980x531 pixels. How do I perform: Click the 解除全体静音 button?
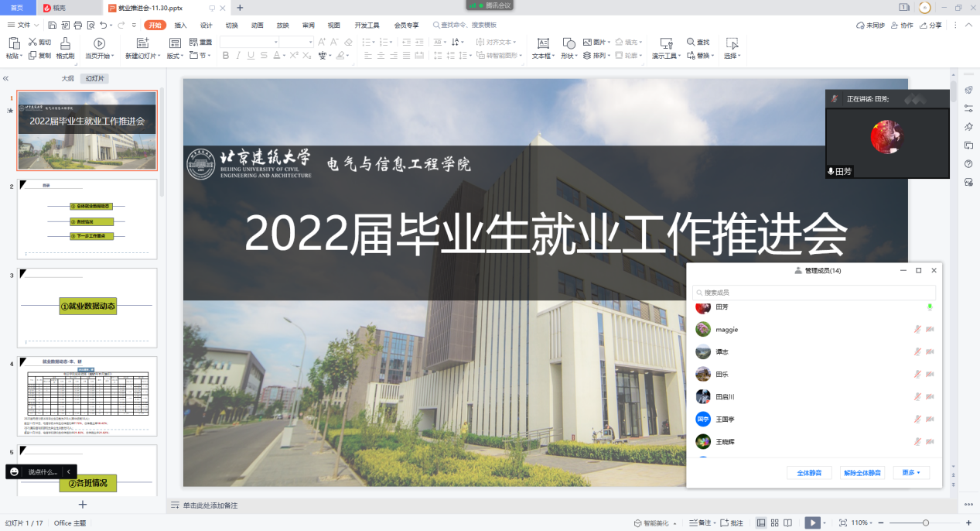862,473
